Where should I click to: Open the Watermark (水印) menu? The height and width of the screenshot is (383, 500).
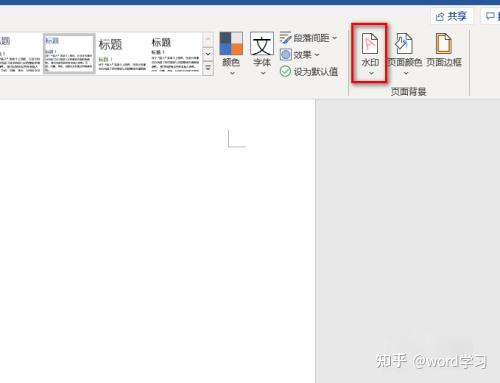370,53
